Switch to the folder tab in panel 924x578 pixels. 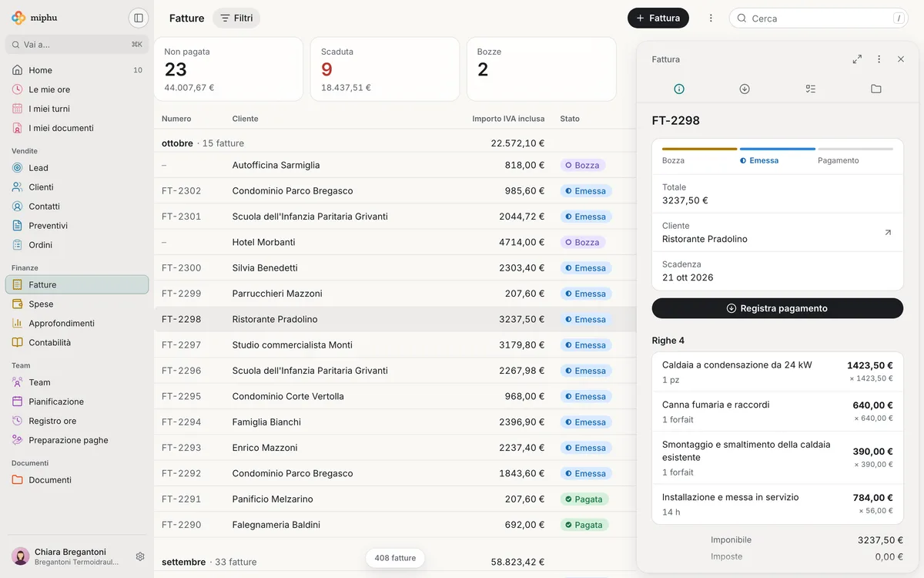[x=876, y=89]
